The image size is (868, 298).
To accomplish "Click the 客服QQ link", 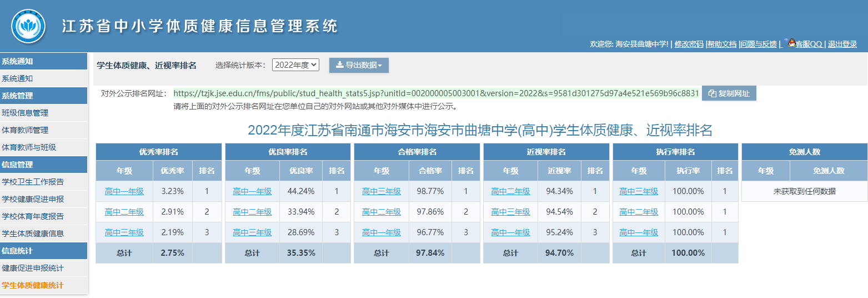I will [x=809, y=44].
